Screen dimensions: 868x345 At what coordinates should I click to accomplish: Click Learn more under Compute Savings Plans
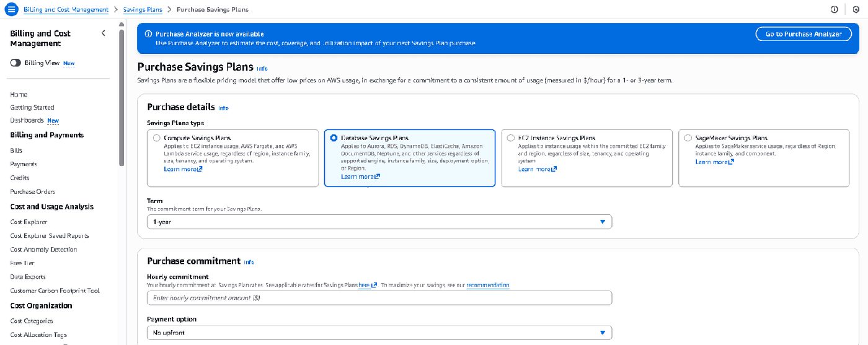(183, 169)
